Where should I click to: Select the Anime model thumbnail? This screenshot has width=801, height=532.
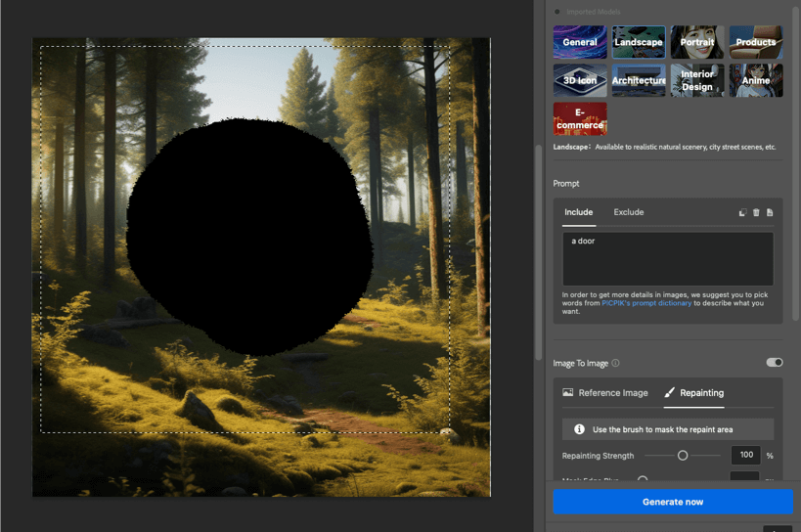pos(755,80)
